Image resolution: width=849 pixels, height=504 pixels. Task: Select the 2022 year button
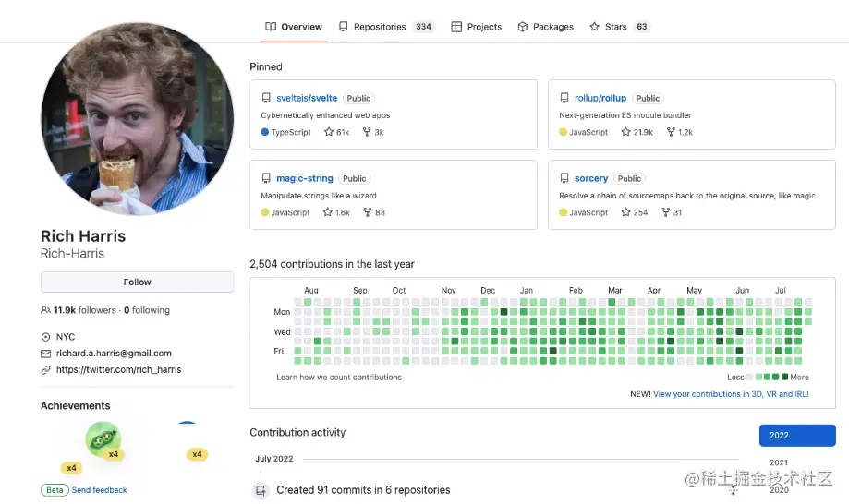pyautogui.click(x=797, y=436)
